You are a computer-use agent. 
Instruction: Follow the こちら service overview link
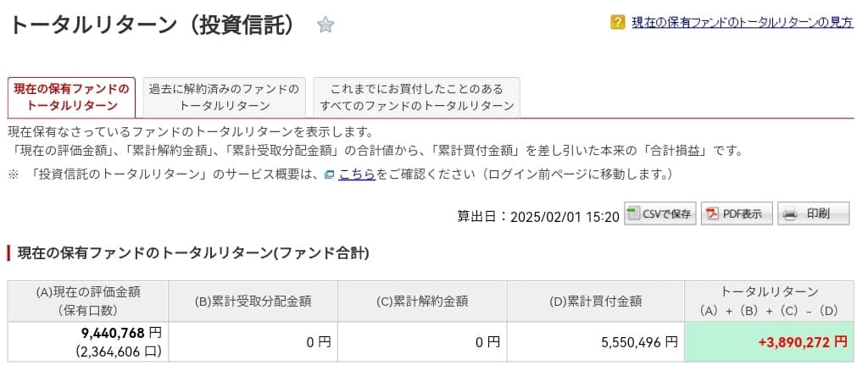(x=357, y=174)
